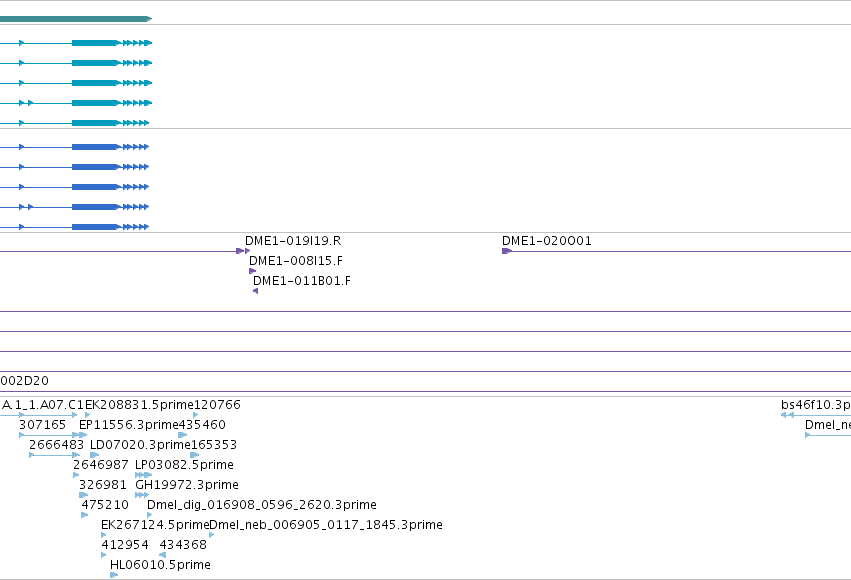Screen dimensions: 851x580
Task: Click the 307165 label
Action: click(x=42, y=425)
